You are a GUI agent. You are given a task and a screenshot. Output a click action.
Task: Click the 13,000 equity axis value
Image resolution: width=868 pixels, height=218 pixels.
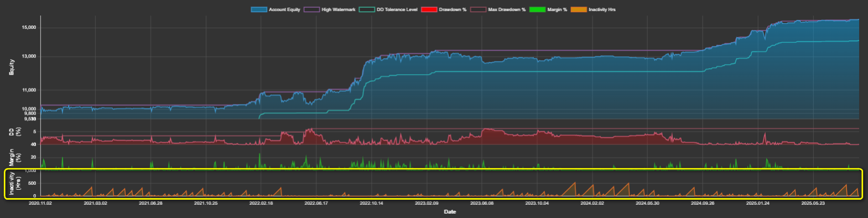tap(29, 56)
